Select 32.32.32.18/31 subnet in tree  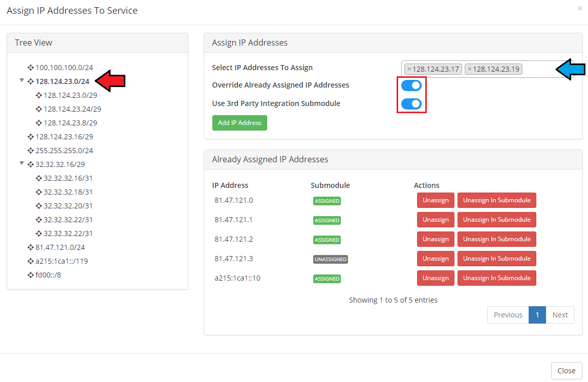tap(68, 192)
